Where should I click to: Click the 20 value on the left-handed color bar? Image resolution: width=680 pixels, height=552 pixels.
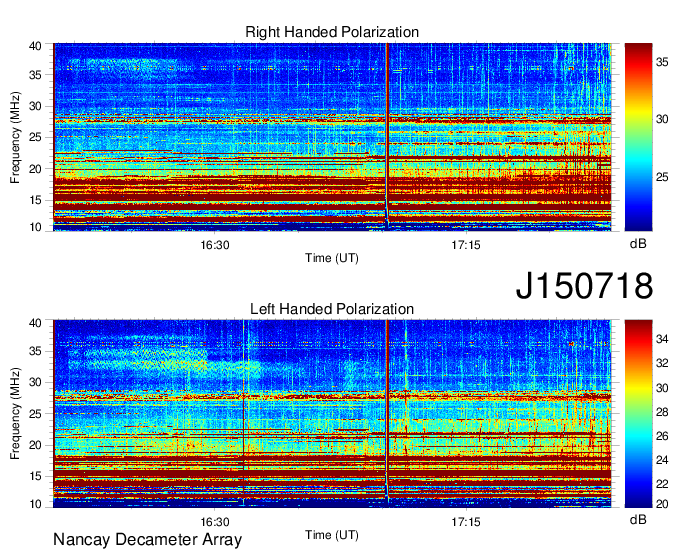pos(662,504)
